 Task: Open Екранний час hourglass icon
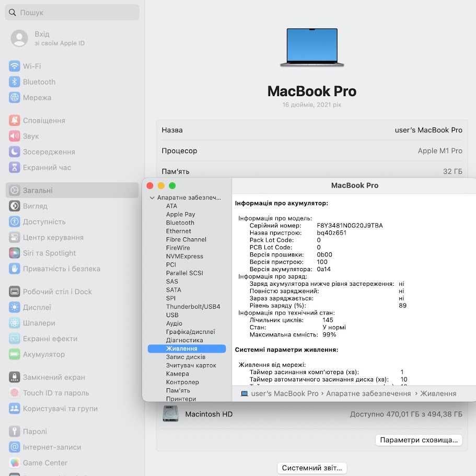click(x=14, y=167)
